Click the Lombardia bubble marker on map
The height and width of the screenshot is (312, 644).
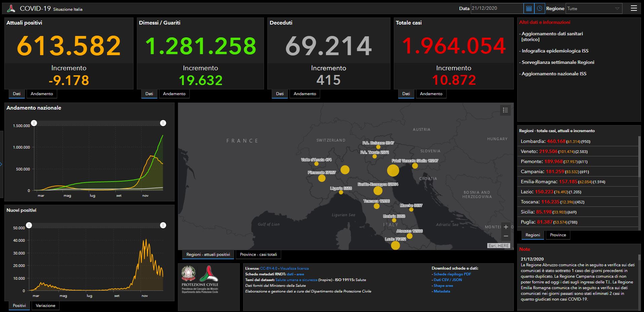coord(345,170)
